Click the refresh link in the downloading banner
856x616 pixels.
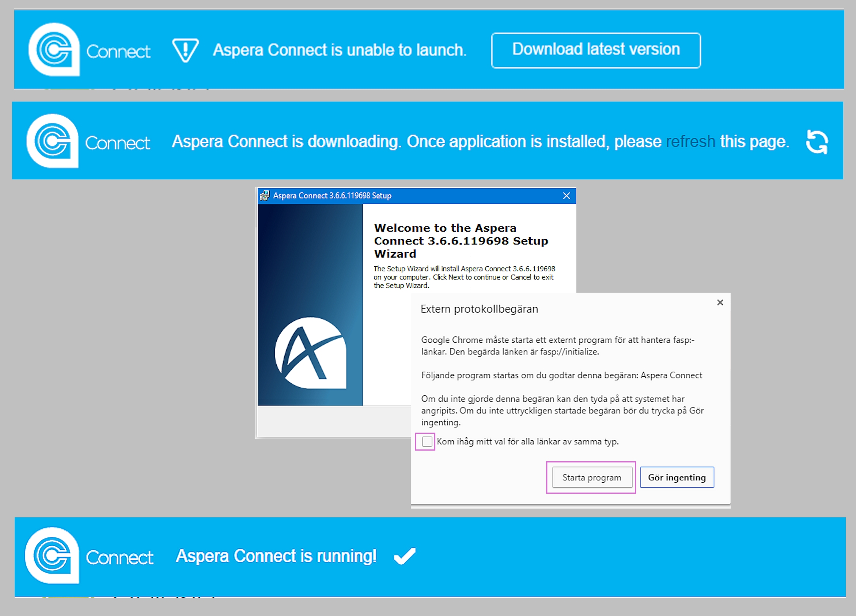[x=690, y=142]
